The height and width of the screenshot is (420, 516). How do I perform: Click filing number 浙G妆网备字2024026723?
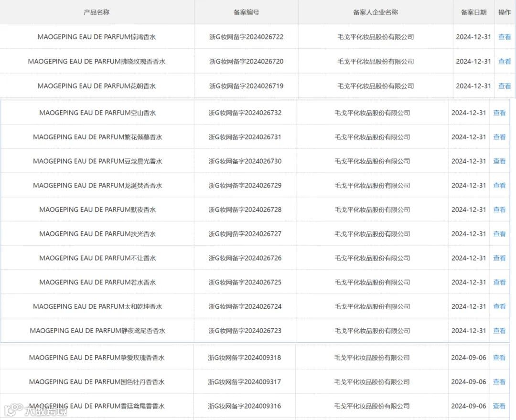tap(245, 331)
